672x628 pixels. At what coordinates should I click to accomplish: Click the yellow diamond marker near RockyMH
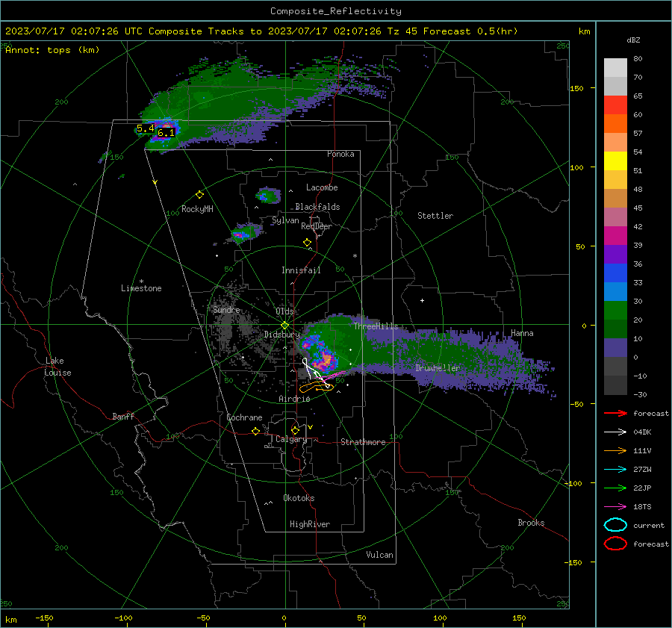pos(199,195)
